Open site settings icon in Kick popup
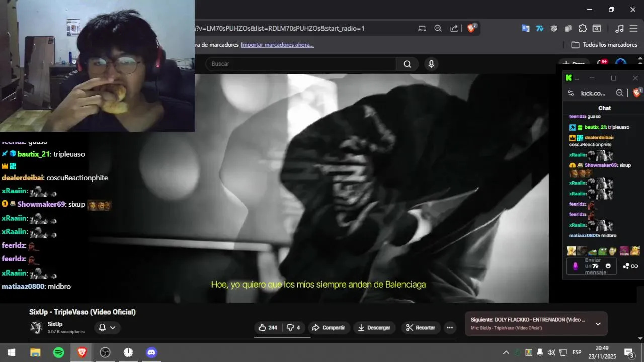This screenshot has height=362, width=644. coord(571,93)
